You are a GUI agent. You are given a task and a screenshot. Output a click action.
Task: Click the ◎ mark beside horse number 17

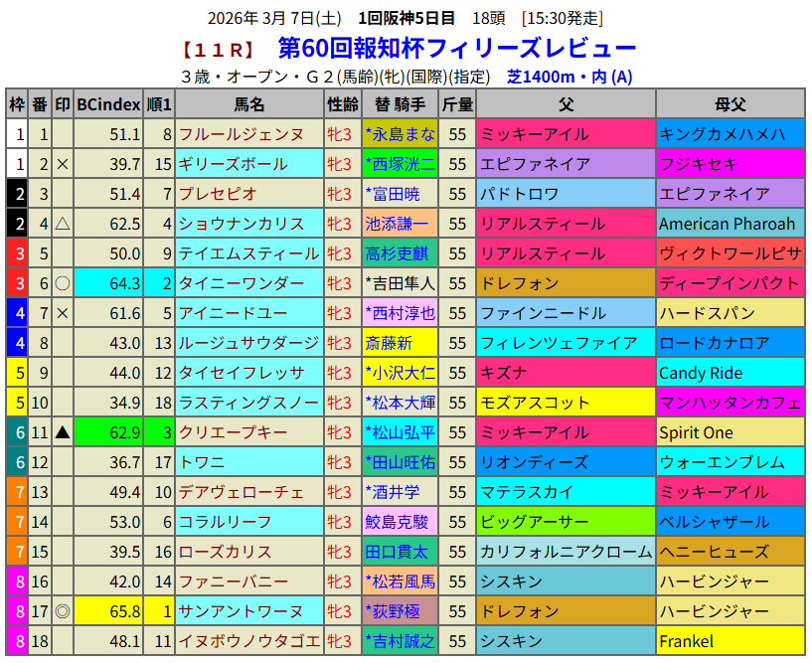click(63, 611)
